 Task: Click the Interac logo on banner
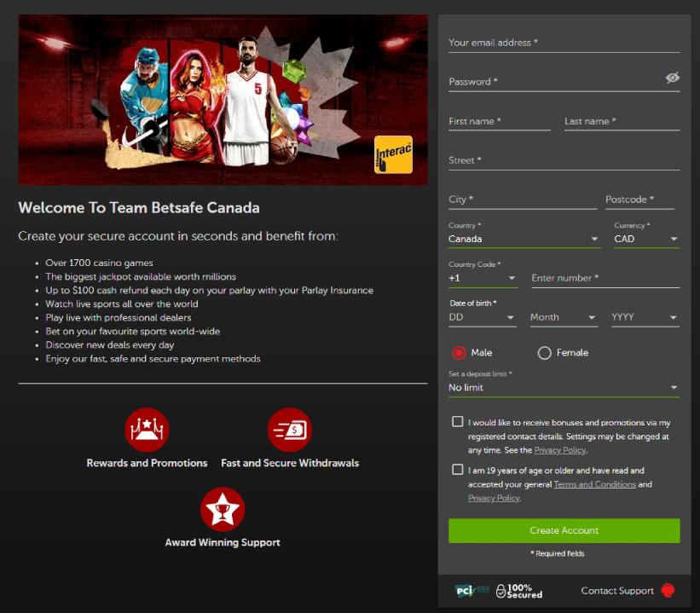point(393,154)
